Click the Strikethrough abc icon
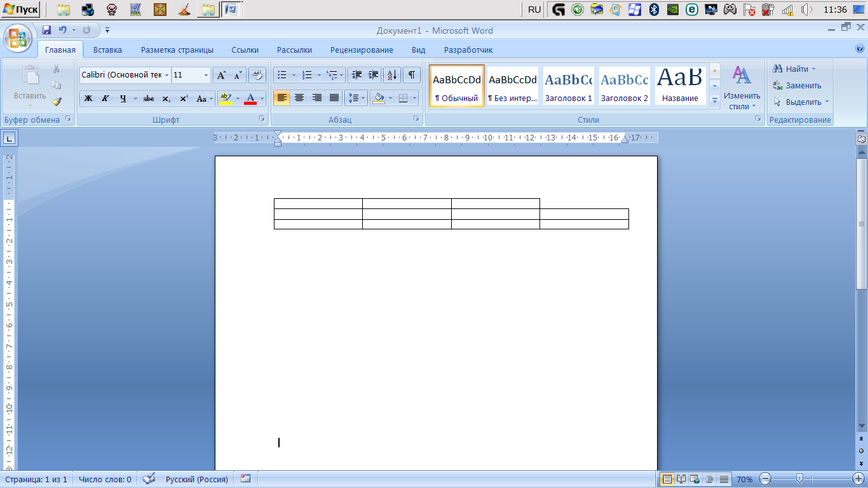This screenshot has height=488, width=868. (x=149, y=98)
